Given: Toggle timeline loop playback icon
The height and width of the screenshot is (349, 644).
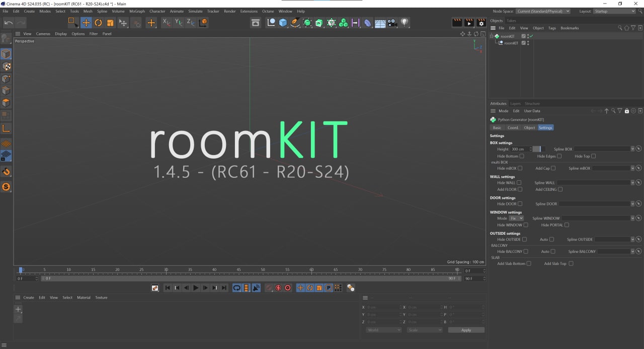Looking at the screenshot, I should click(x=237, y=288).
